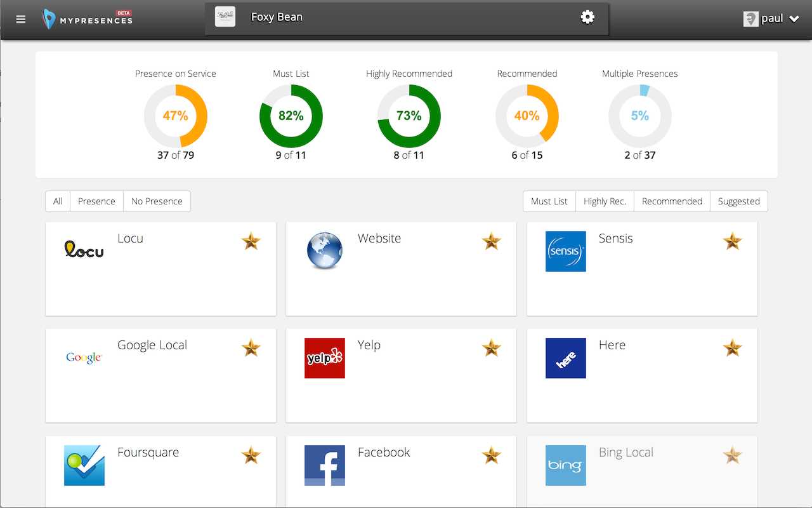Toggle the star on Foursquare card
This screenshot has width=812, height=508.
click(251, 455)
